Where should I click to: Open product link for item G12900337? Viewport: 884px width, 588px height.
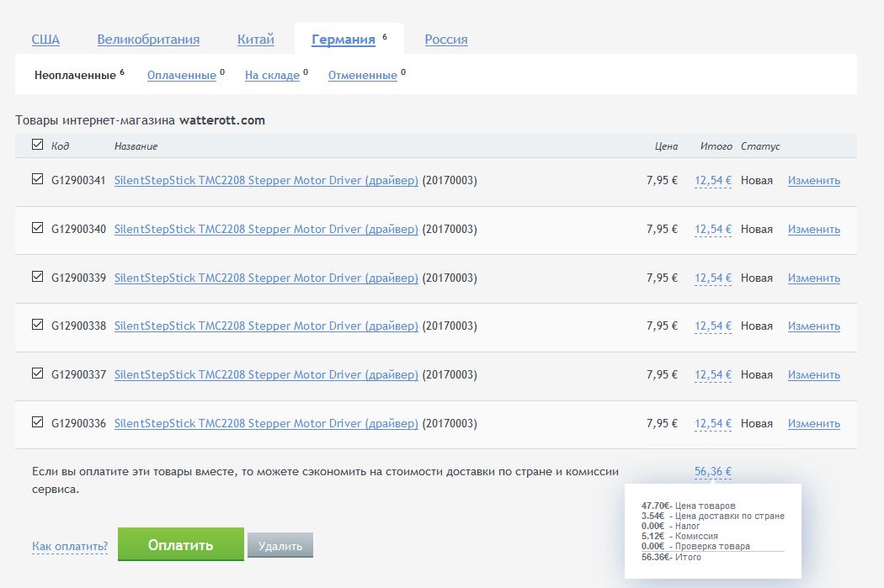tap(266, 375)
